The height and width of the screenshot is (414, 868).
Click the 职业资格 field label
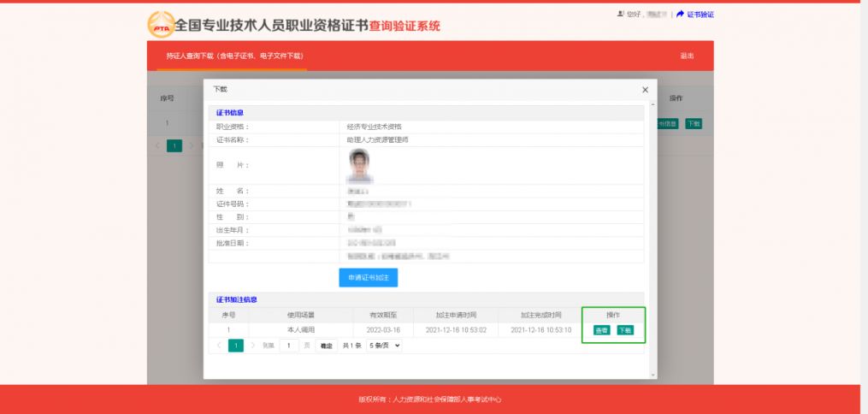(x=233, y=127)
